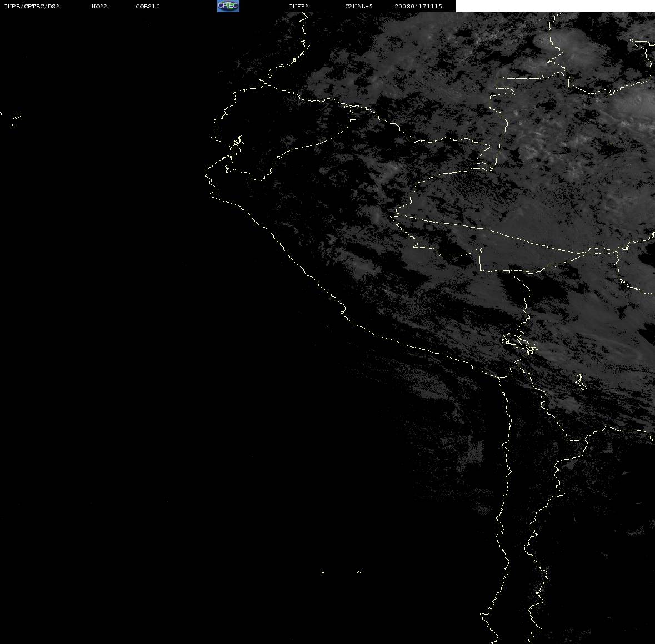
Task: Click the bright cloud cluster at top right
Action: tap(560, 50)
